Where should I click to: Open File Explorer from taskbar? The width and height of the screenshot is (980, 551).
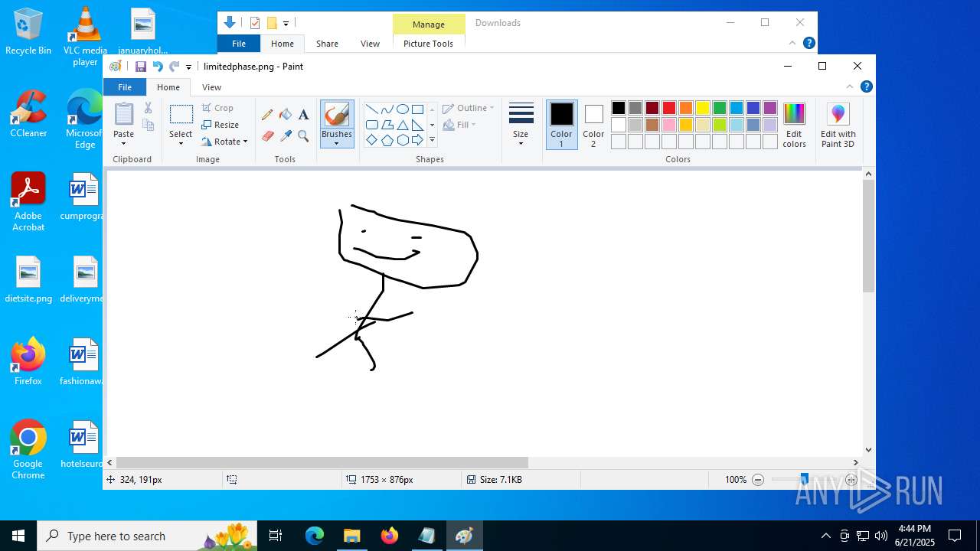(x=351, y=536)
